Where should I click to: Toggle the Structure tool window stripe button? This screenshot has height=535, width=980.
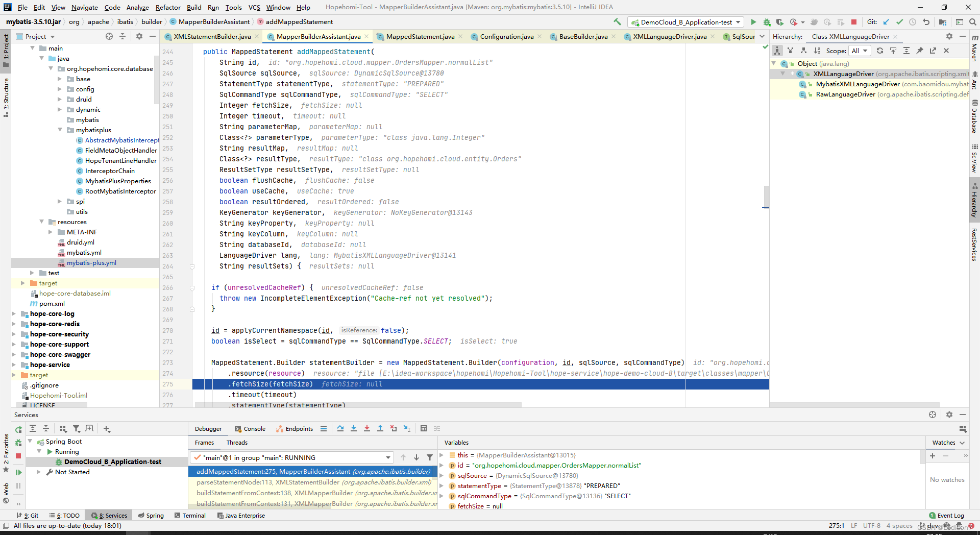click(6, 98)
